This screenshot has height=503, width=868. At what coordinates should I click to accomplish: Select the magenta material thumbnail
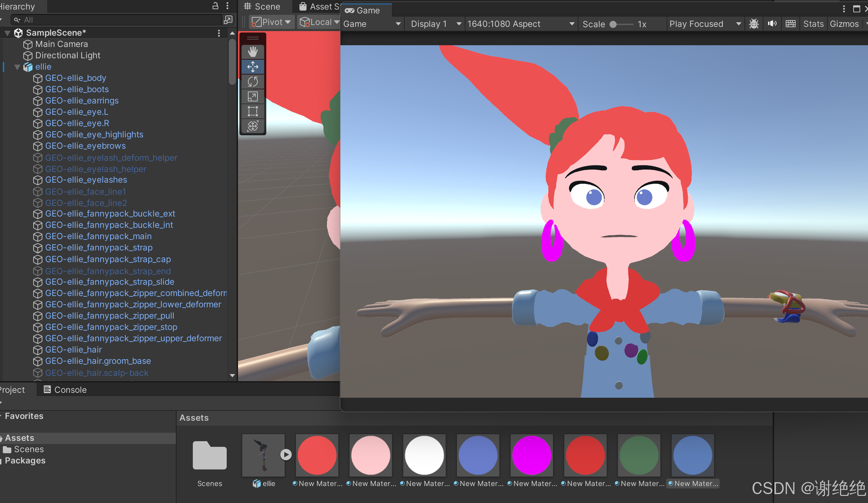(x=531, y=455)
